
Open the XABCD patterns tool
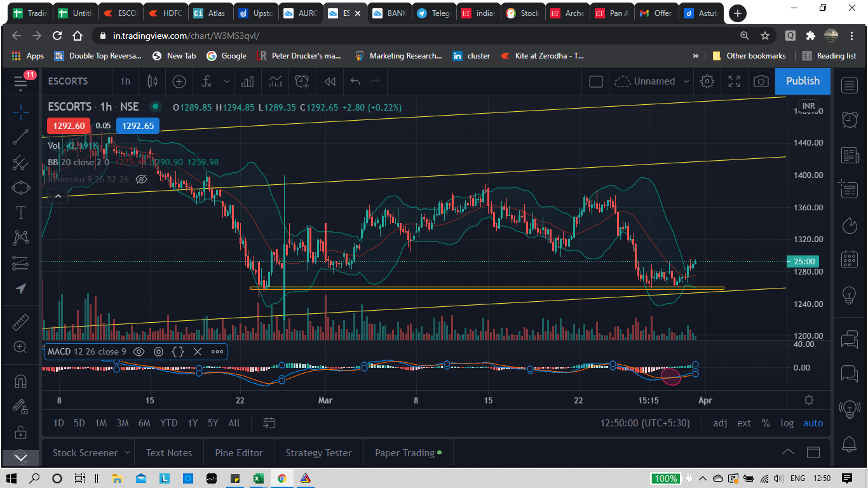tap(20, 238)
